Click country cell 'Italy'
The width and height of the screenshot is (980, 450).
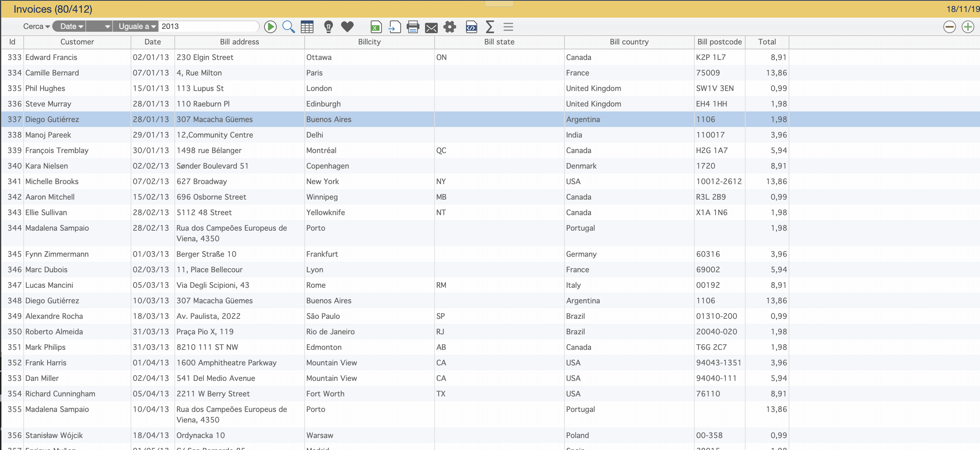tap(573, 285)
